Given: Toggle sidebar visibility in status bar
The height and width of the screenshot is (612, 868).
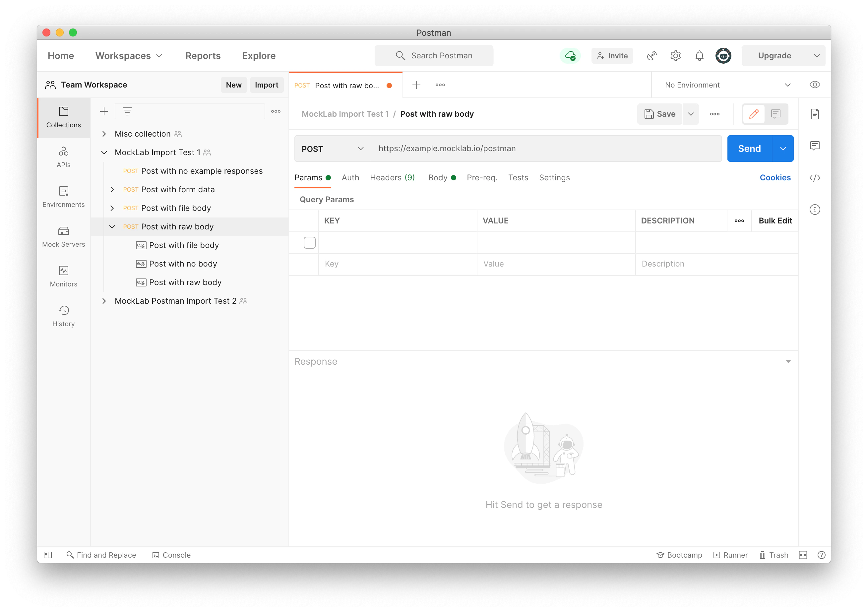Looking at the screenshot, I should (x=48, y=555).
